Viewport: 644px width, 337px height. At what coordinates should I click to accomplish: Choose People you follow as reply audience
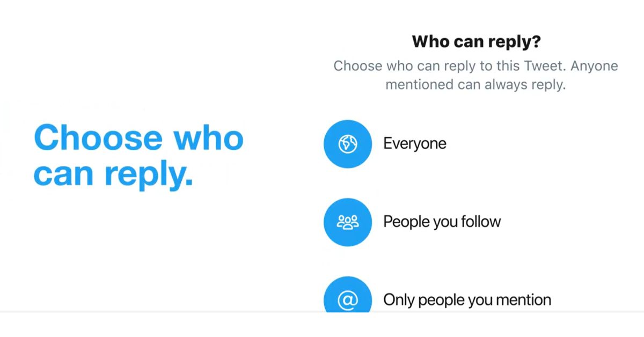tap(442, 222)
